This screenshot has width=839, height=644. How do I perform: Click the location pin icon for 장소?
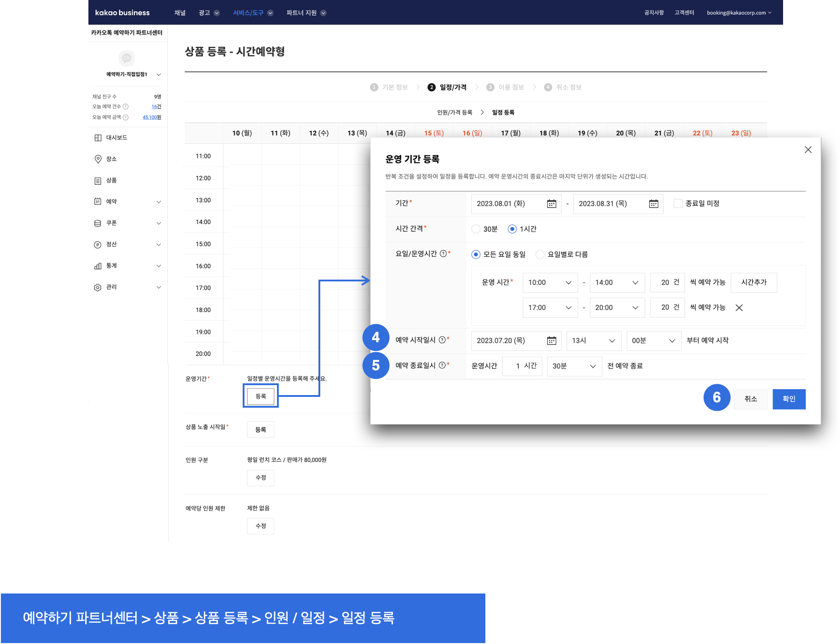(x=98, y=159)
